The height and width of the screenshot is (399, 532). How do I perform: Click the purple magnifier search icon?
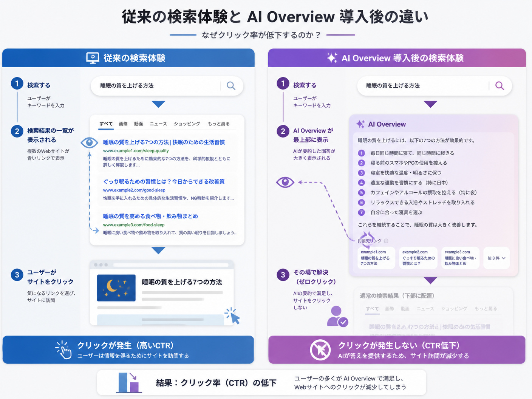point(500,86)
